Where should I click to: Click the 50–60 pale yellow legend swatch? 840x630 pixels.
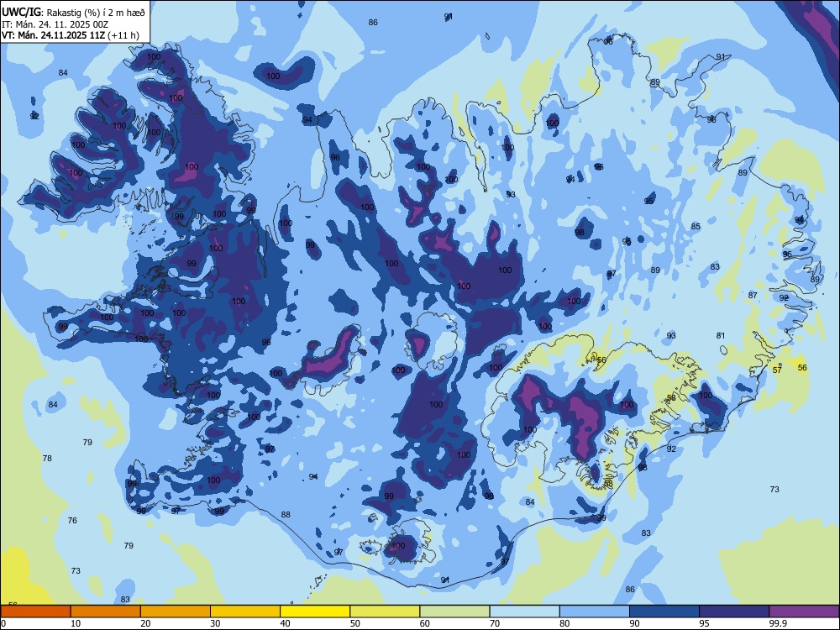point(385,612)
